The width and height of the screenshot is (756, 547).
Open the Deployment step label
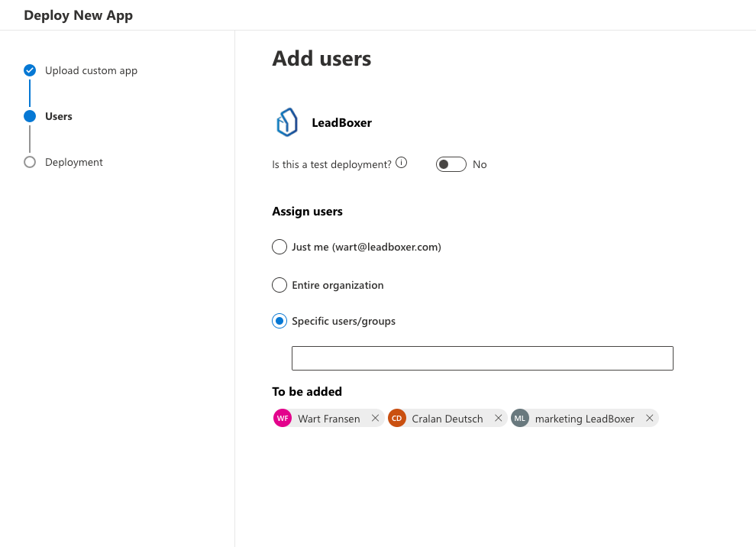coord(73,162)
